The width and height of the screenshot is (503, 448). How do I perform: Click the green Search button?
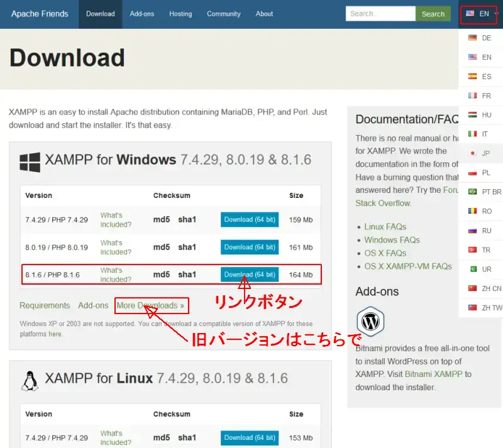pos(433,14)
